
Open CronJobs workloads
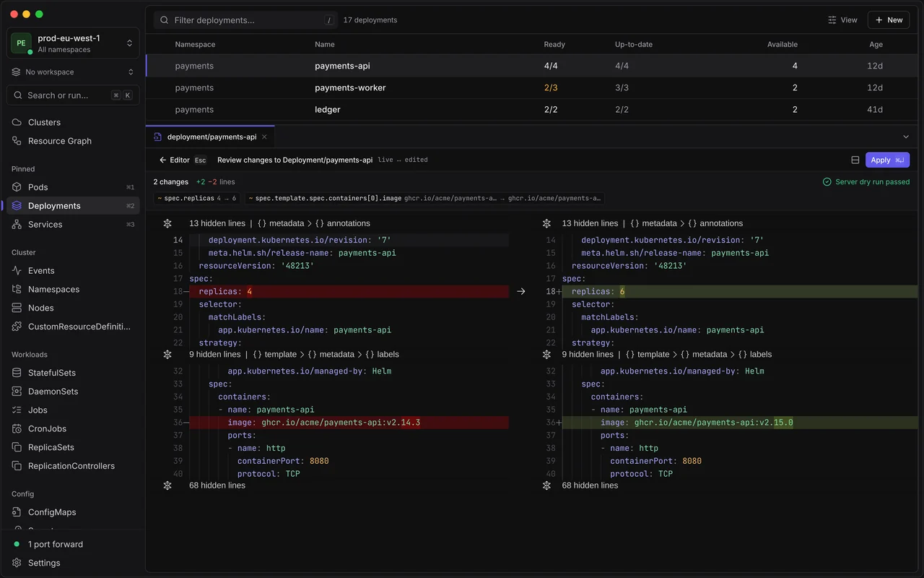pos(73,429)
